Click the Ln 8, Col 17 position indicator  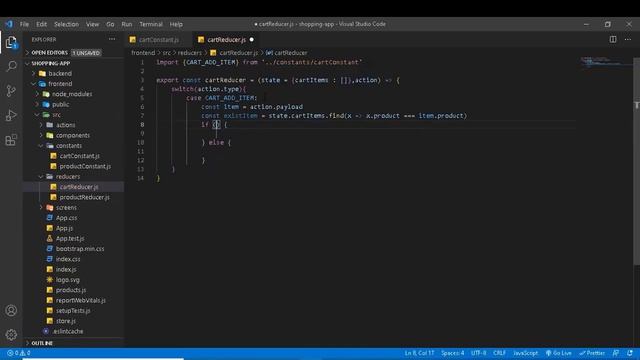(x=419, y=353)
